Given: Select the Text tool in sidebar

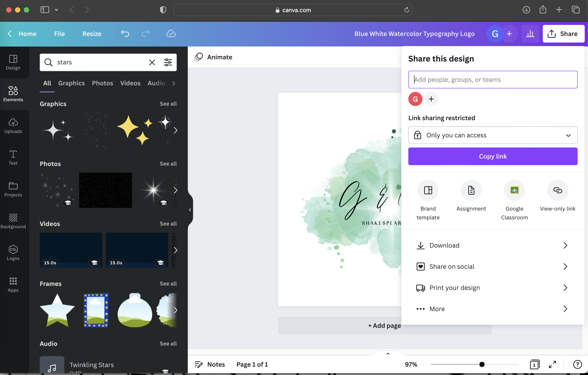Looking at the screenshot, I should (x=13, y=157).
